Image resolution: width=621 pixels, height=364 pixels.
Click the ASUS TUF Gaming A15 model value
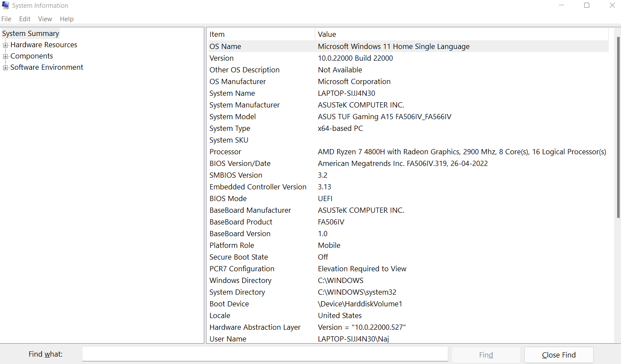point(385,117)
